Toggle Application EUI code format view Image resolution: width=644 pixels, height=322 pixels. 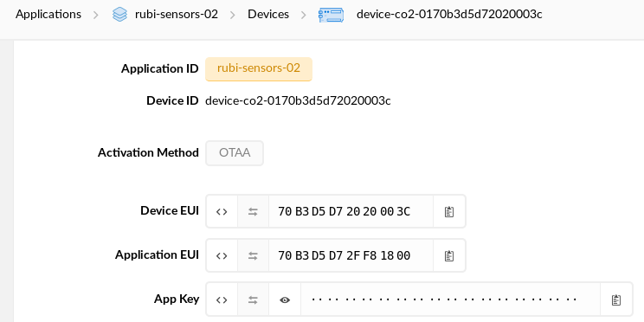click(222, 256)
